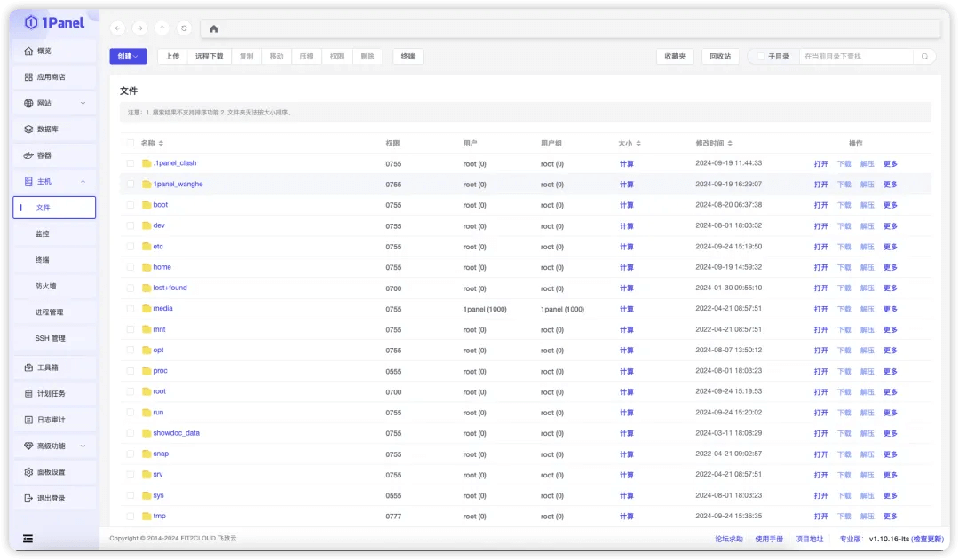Click the 上传 upload button
The height and width of the screenshot is (560, 959).
(x=172, y=56)
